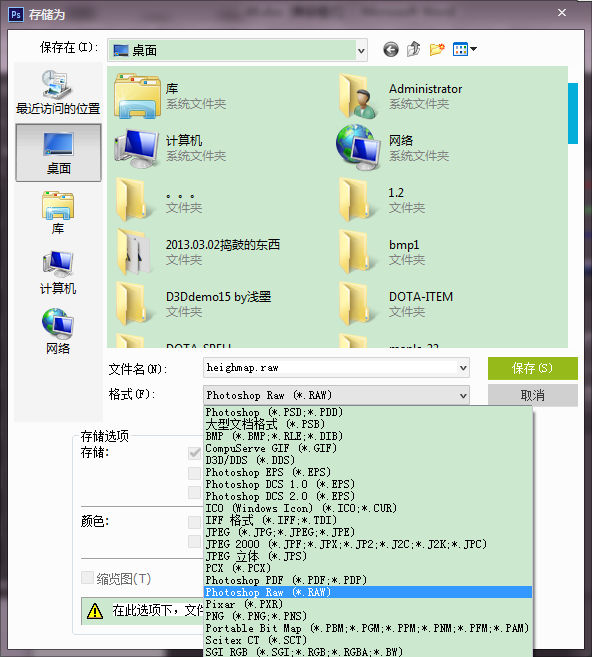The width and height of the screenshot is (592, 657).
Task: Choose Scitex CT (*.SCT) format
Action: (x=368, y=640)
